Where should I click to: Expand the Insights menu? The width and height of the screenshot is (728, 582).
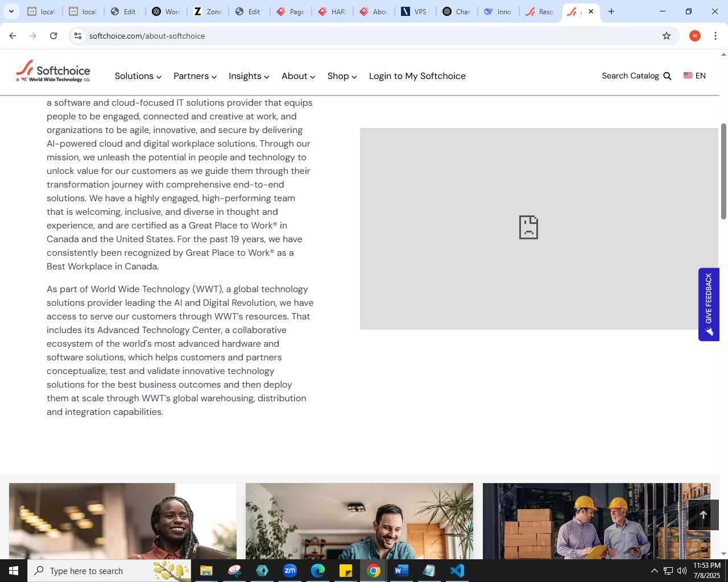pyautogui.click(x=249, y=76)
